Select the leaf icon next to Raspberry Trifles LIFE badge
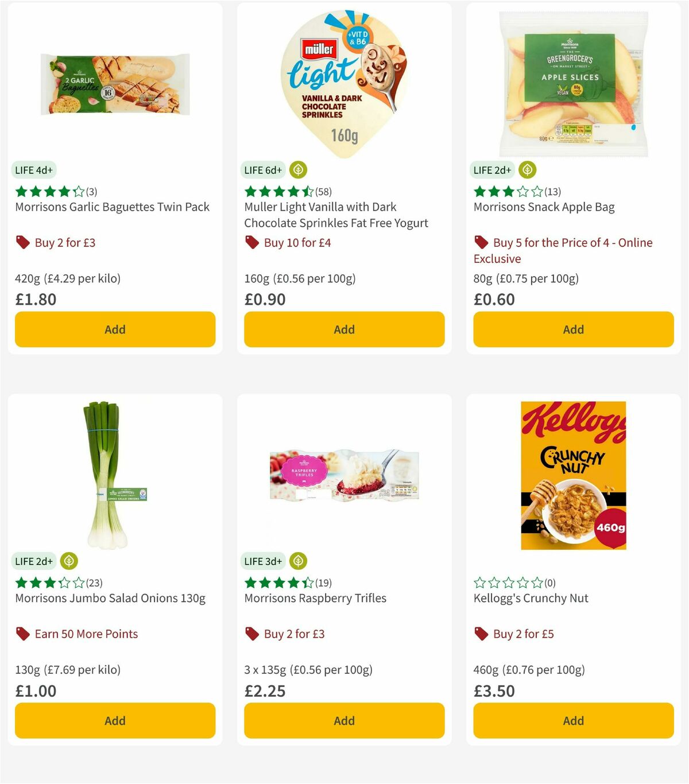Image resolution: width=689 pixels, height=784 pixels. tap(297, 561)
